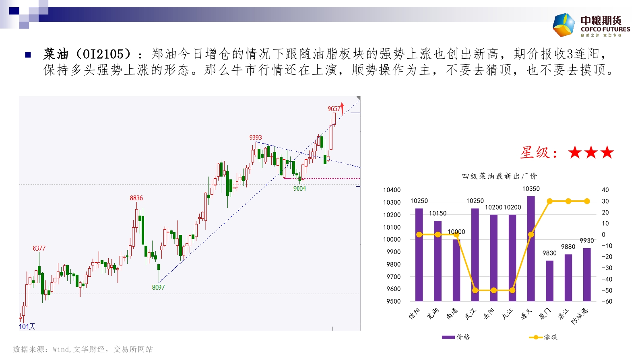The height and width of the screenshot is (362, 644).
Task: Click the 四级菜油最新出厂价 chart title
Action: coord(499,176)
